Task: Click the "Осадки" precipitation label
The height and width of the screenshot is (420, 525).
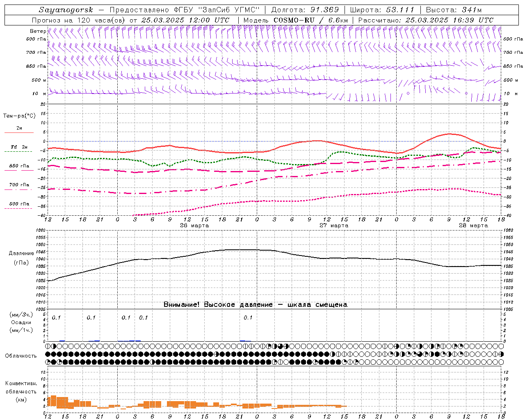Action: 21,322
